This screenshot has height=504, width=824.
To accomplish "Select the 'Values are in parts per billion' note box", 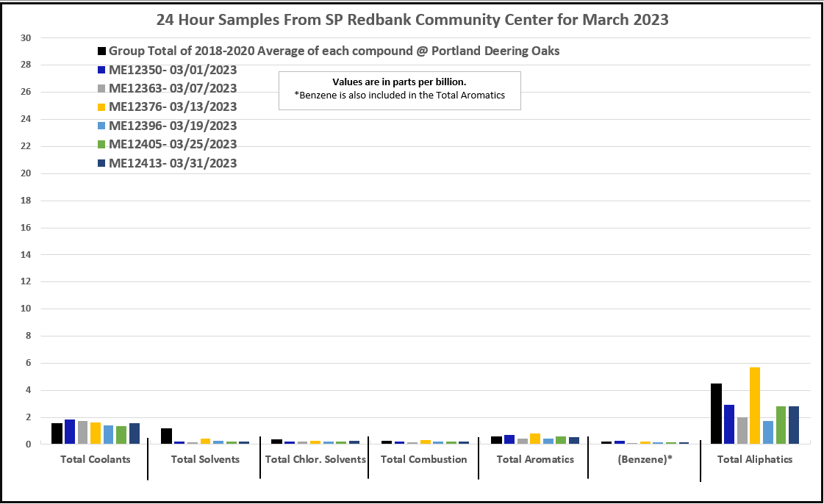I will pyautogui.click(x=399, y=89).
